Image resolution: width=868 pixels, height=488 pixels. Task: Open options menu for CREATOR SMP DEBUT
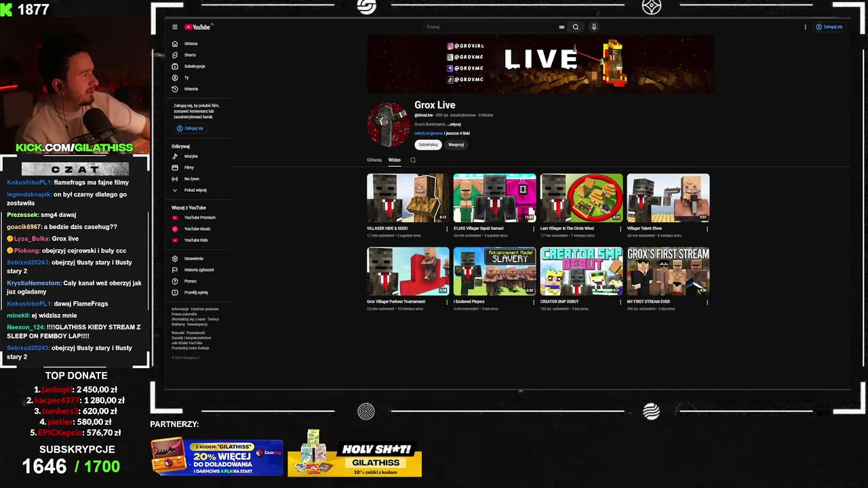pos(620,302)
